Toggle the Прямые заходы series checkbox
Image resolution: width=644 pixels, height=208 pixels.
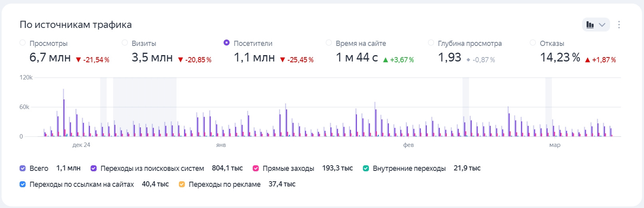[x=256, y=168]
